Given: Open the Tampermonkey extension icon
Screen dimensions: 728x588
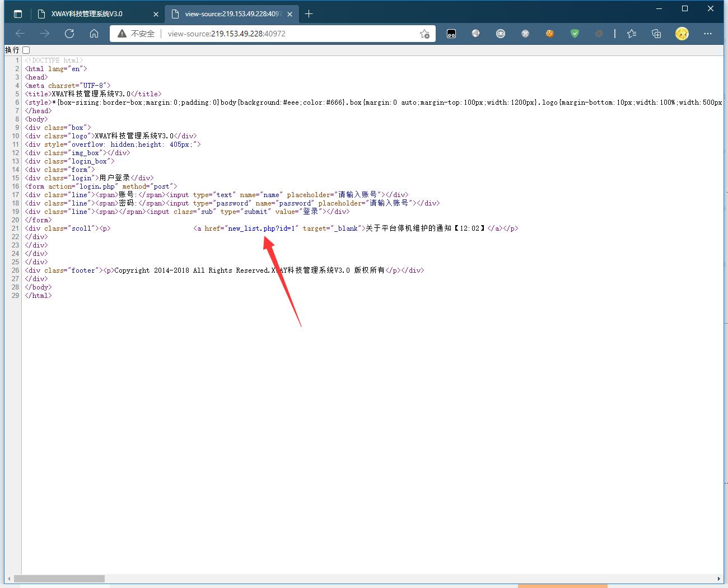Looking at the screenshot, I should tap(451, 34).
